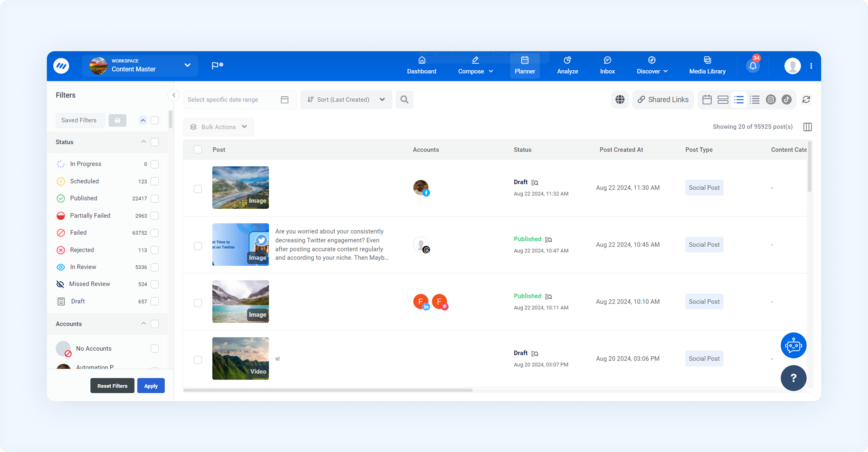Preview the Aug 20 Draft post
This screenshot has width=868, height=452.
[x=534, y=354]
